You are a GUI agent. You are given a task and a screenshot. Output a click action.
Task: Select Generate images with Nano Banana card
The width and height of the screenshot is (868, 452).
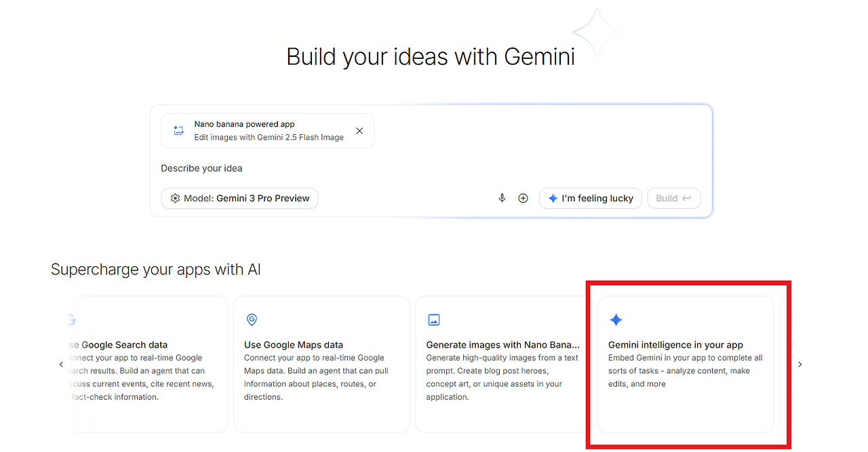503,364
